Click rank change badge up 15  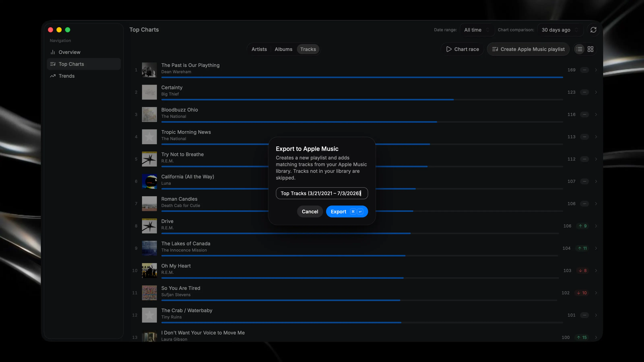pyautogui.click(x=581, y=337)
